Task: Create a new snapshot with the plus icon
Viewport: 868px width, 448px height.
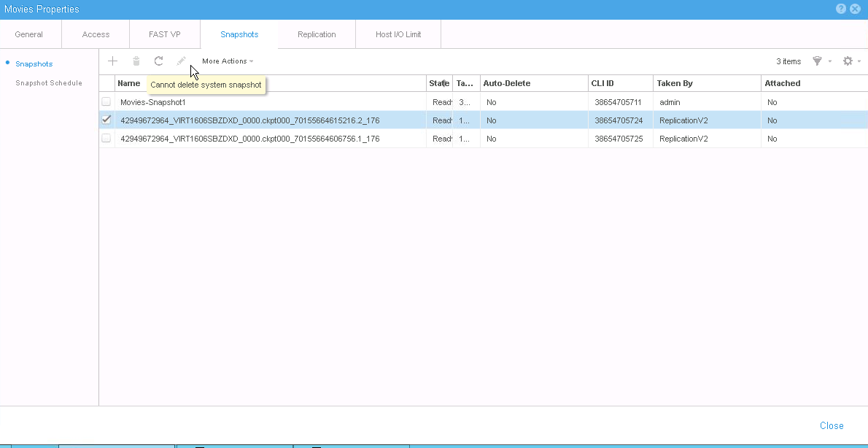Action: pyautogui.click(x=112, y=61)
